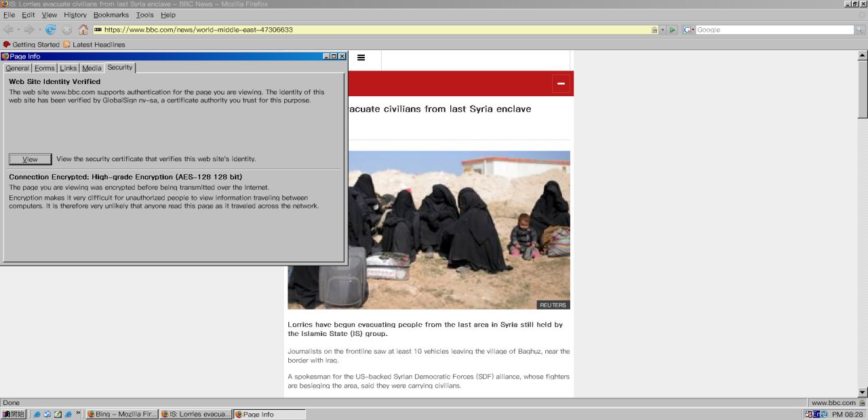Image resolution: width=868 pixels, height=420 pixels.
Task: Click the green Go arrow button
Action: (673, 30)
